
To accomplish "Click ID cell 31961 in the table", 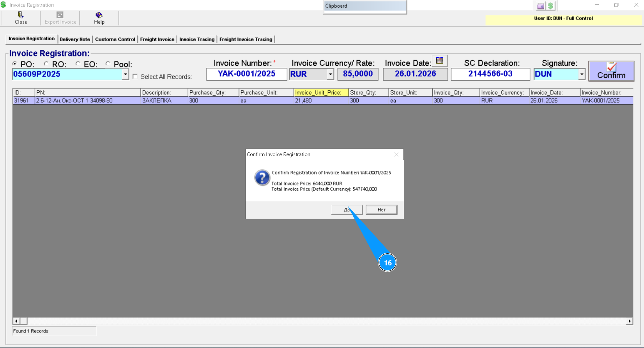I will [x=24, y=101].
